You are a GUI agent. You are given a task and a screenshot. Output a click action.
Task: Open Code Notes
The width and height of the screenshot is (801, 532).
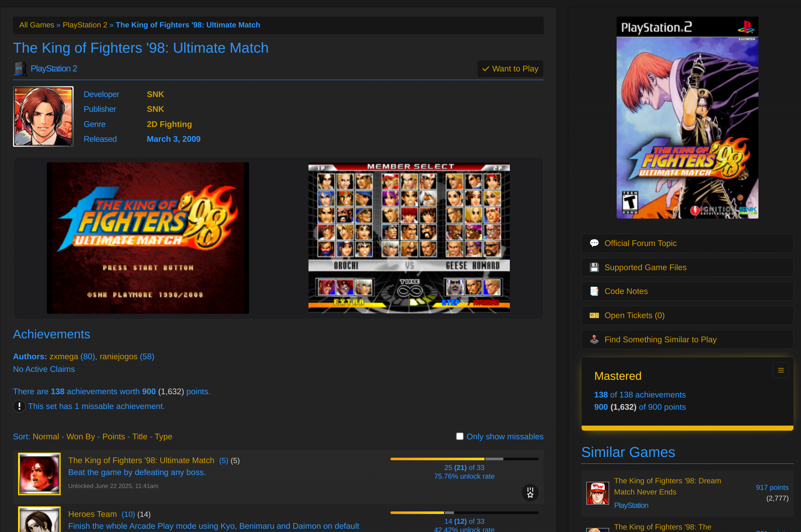point(687,291)
